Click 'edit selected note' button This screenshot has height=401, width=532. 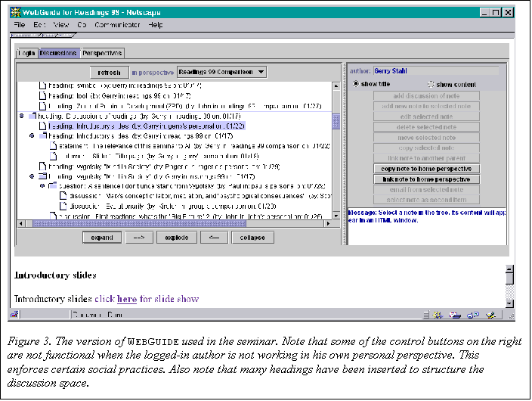(x=426, y=117)
